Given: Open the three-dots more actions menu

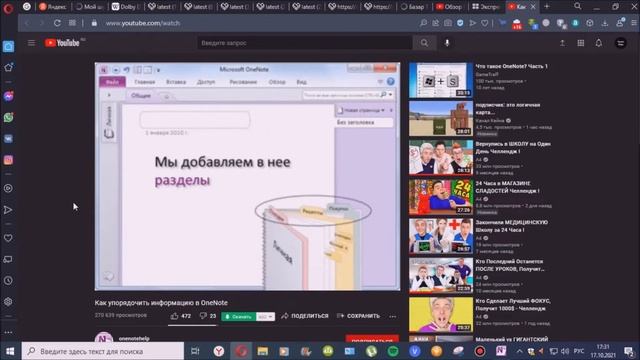Looking at the screenshot, I should click(x=393, y=316).
